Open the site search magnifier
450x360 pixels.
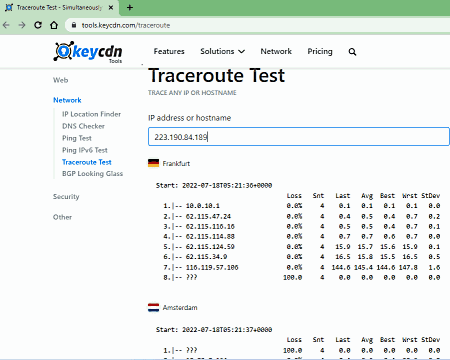click(x=352, y=52)
